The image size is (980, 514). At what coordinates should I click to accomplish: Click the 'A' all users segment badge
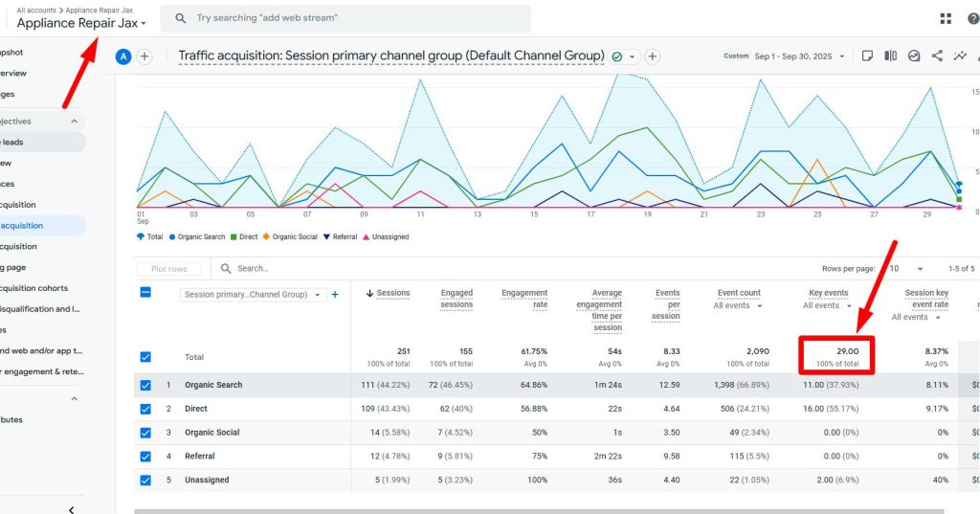tap(122, 56)
